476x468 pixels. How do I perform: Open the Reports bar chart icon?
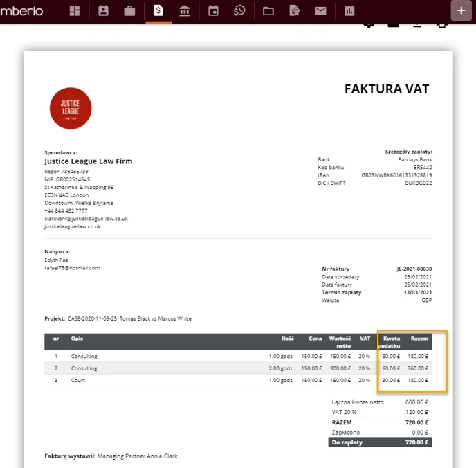point(349,11)
